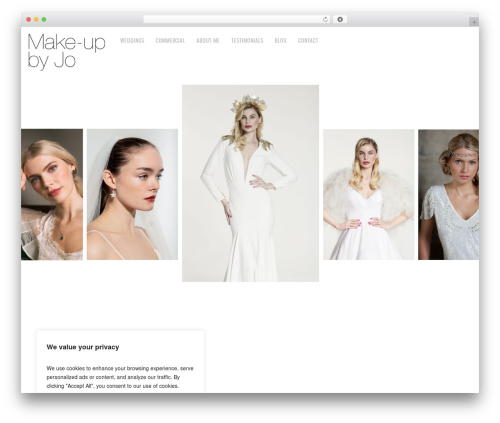Select the bride with feather shawl photo
This screenshot has width=500, height=423.
[x=369, y=194]
